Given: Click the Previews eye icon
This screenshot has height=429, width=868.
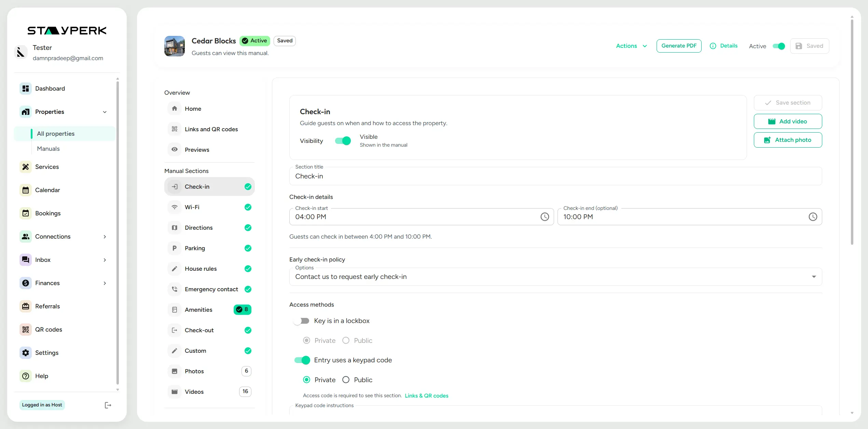Looking at the screenshot, I should [175, 150].
